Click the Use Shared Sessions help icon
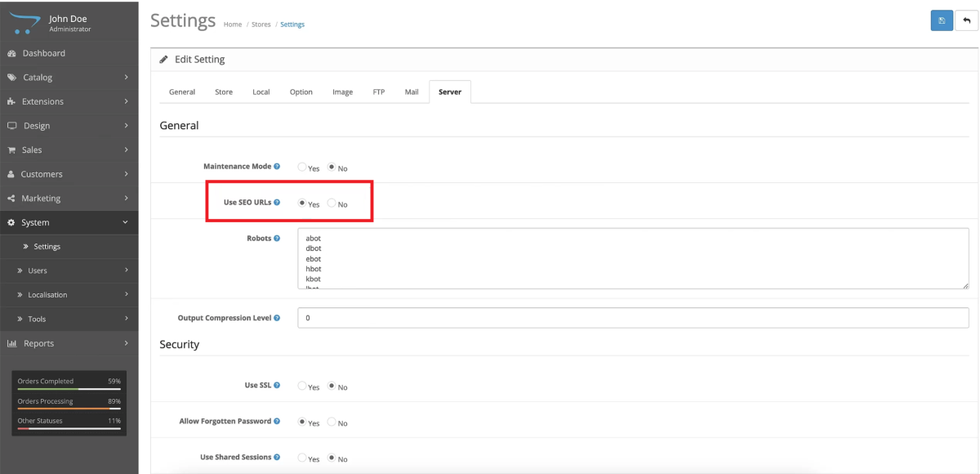This screenshot has height=474, width=980. point(277,457)
